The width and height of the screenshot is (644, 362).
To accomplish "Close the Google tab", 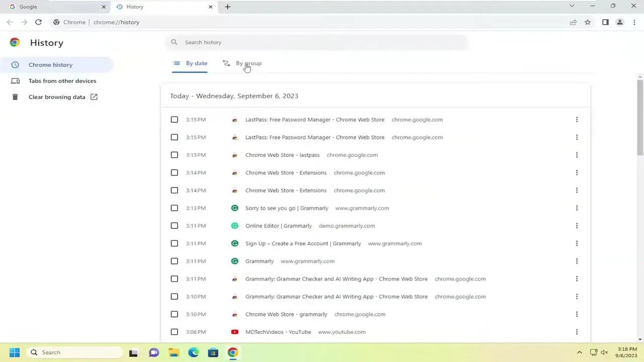I will (x=104, y=7).
